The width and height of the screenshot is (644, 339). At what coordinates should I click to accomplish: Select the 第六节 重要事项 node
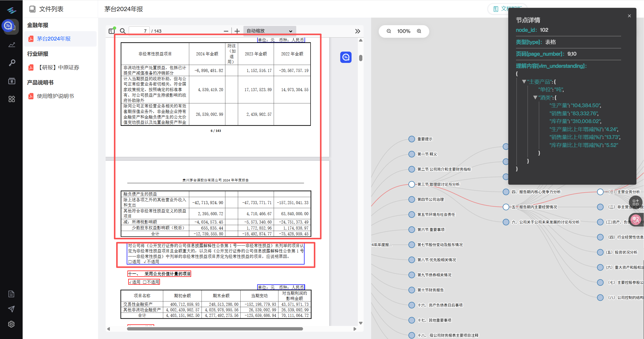(412, 230)
